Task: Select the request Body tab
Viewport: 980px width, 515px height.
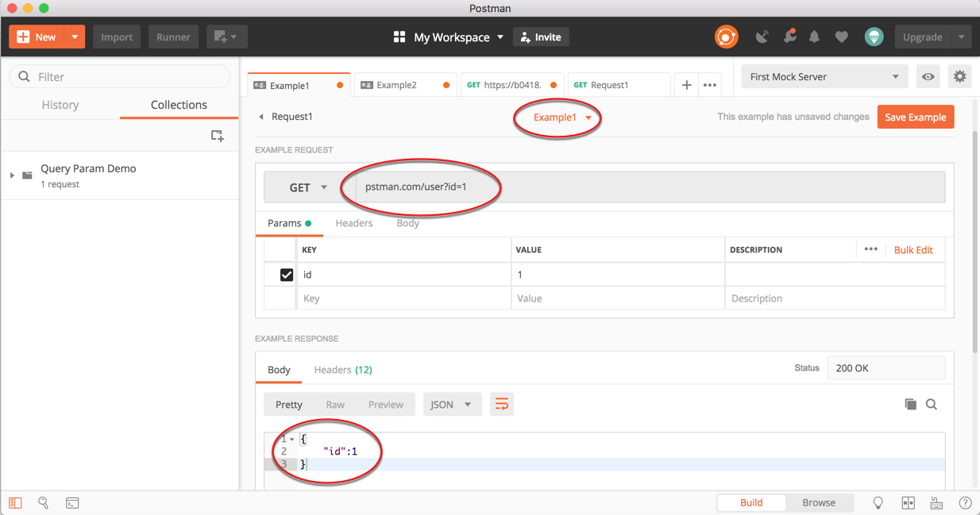Action: 407,223
